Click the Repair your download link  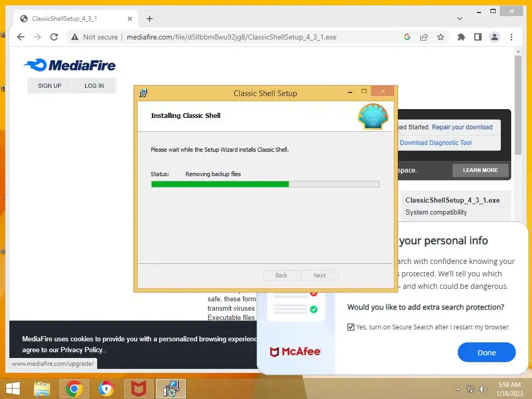[x=462, y=127]
